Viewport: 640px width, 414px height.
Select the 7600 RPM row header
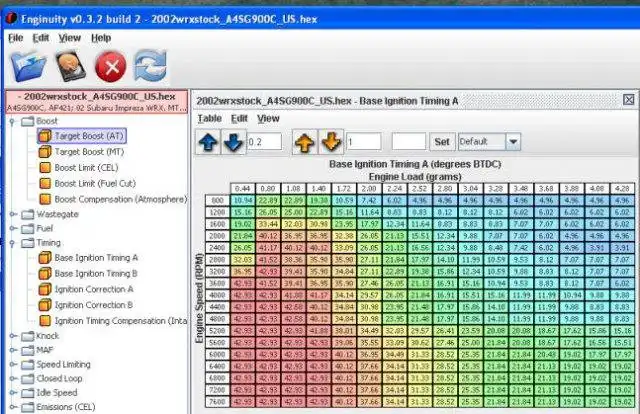pos(217,402)
